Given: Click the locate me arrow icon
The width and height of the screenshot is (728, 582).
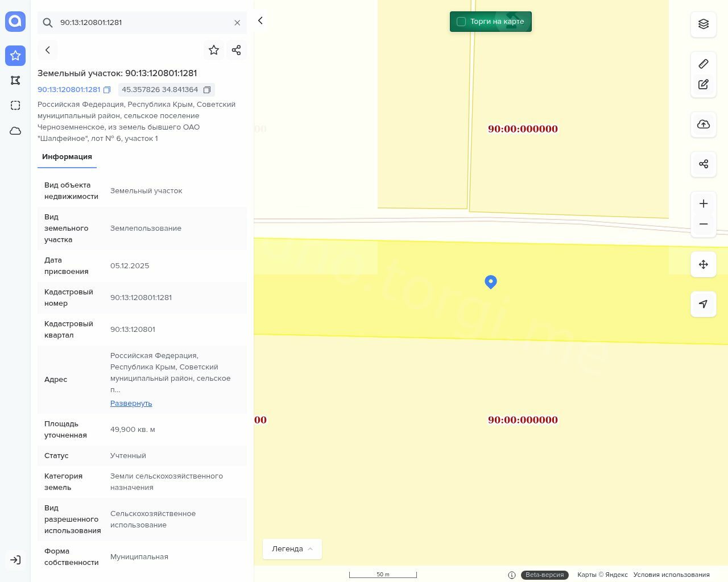Looking at the screenshot, I should [704, 304].
